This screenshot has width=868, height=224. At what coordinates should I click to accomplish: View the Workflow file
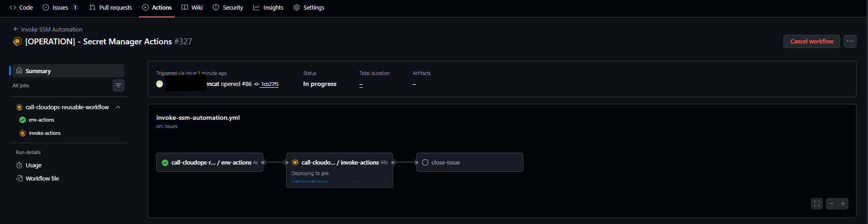(42, 179)
